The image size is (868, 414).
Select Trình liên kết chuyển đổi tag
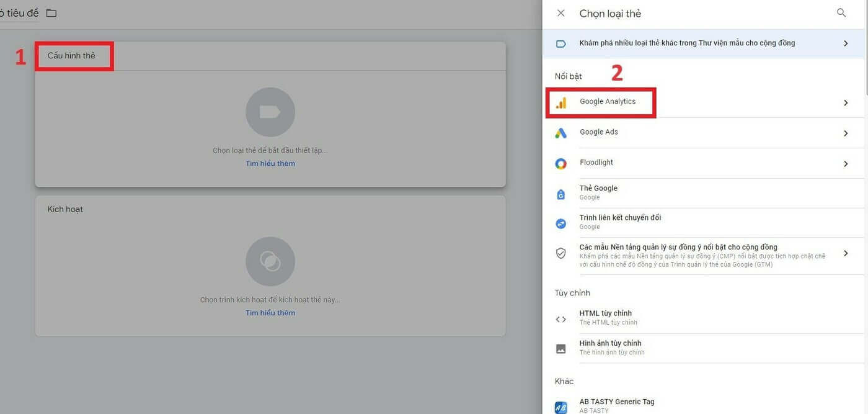(x=703, y=223)
